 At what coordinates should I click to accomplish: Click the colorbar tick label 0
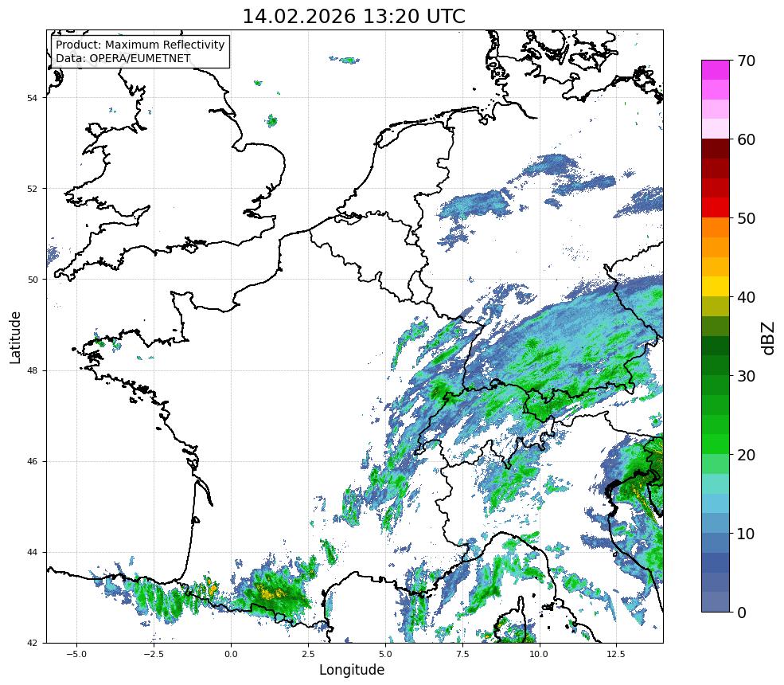click(742, 613)
